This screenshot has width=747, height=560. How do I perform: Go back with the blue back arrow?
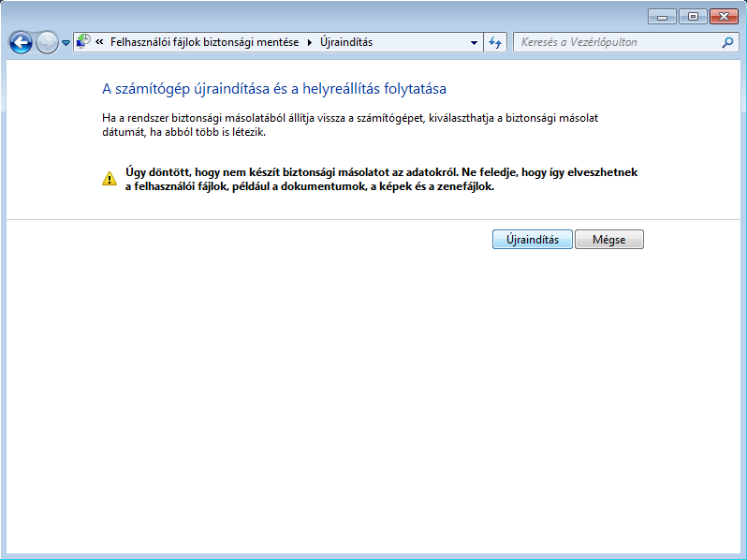click(21, 42)
